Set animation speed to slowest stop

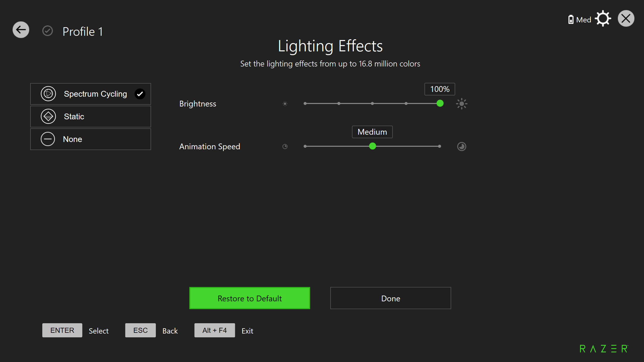(x=305, y=146)
